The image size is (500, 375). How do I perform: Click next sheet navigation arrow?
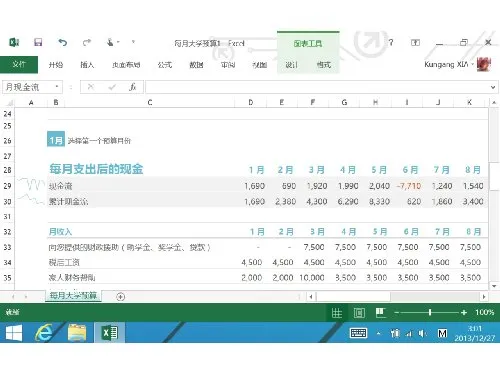(26, 296)
